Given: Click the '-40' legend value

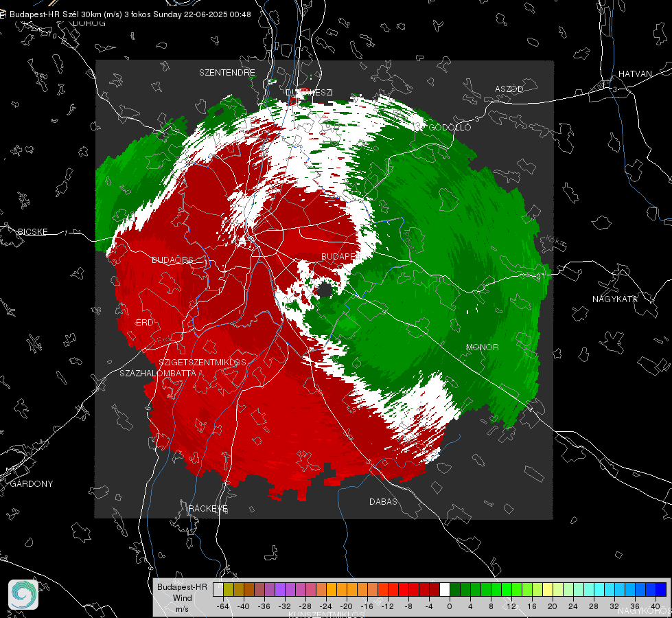Looking at the screenshot, I should pos(244,606).
